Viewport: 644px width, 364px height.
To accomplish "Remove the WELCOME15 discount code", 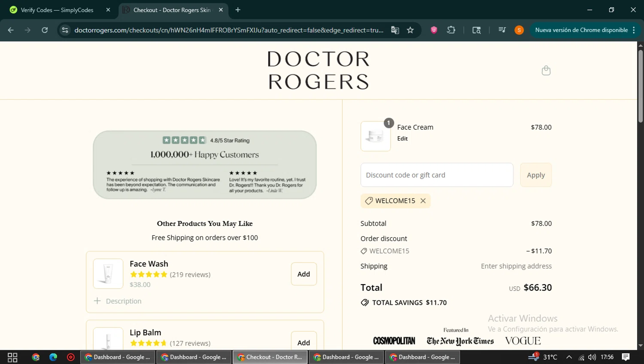I will click(x=423, y=201).
